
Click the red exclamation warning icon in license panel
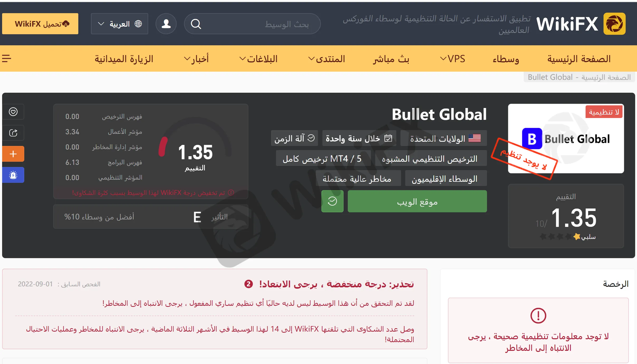[x=538, y=316]
